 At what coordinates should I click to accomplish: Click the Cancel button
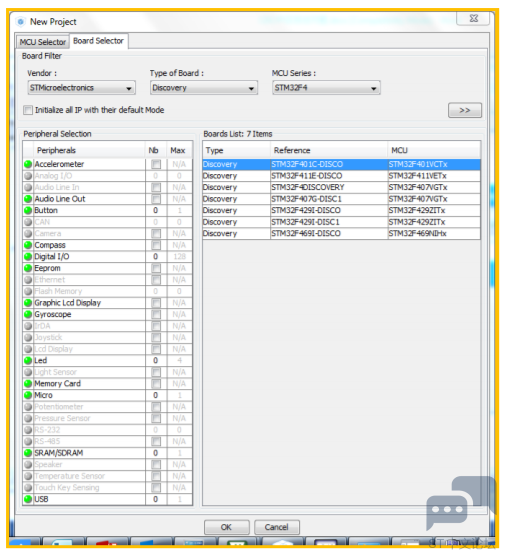(277, 527)
